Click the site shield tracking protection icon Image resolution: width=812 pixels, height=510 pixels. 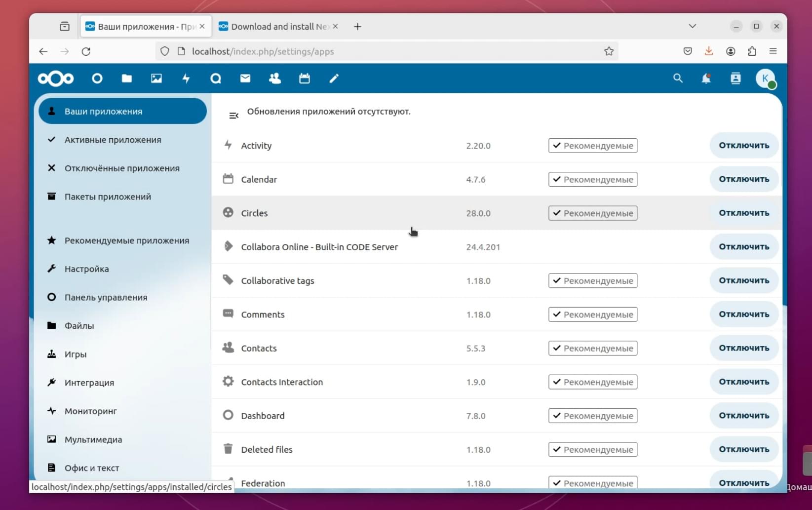pos(165,51)
